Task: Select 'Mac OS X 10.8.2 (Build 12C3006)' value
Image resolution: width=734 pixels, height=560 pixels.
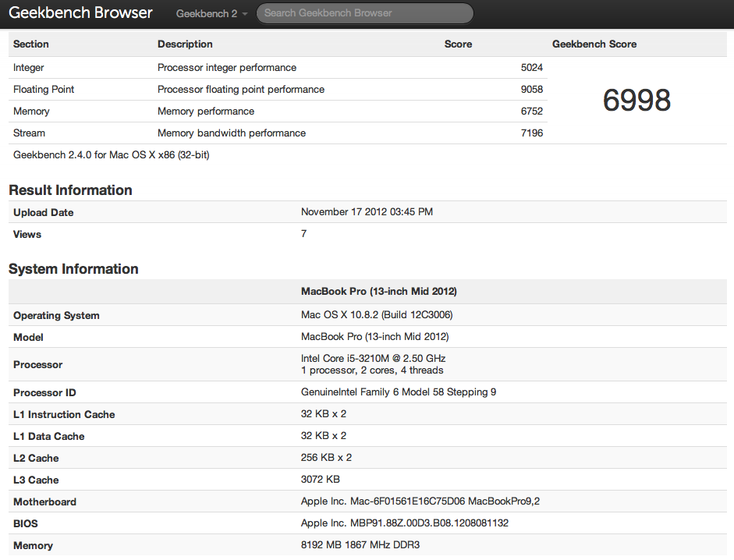Action: tap(377, 314)
